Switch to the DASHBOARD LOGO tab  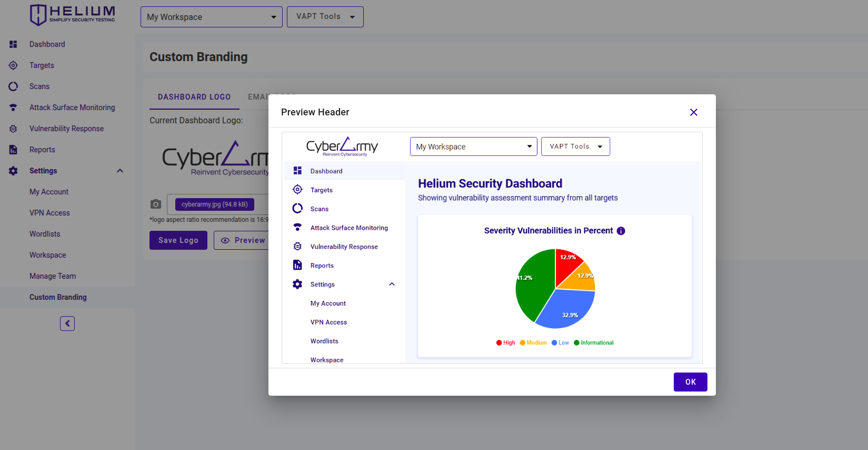194,97
